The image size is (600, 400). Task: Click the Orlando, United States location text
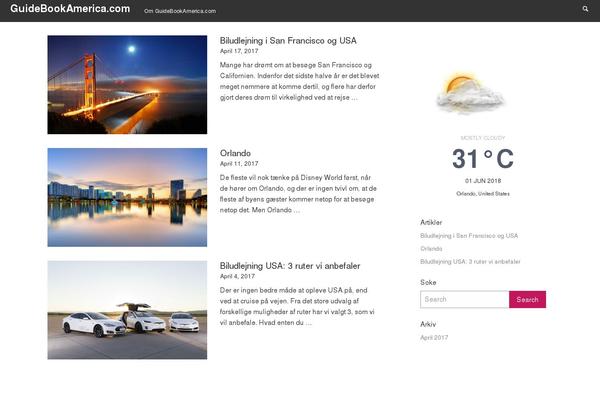point(483,194)
